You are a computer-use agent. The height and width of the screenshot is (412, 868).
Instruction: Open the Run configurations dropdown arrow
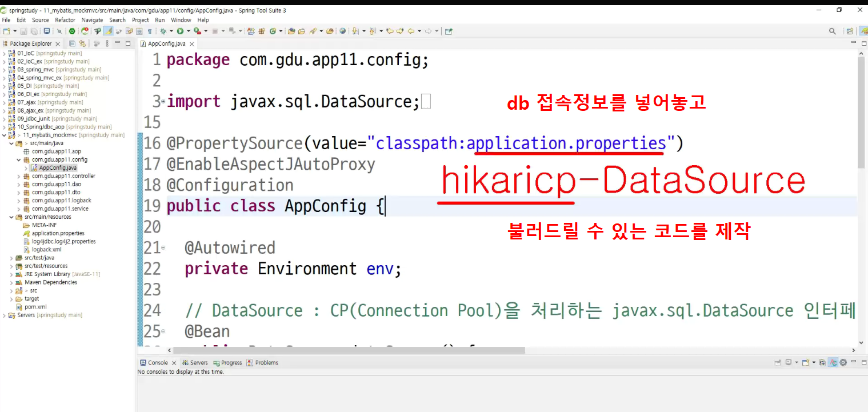point(188,31)
